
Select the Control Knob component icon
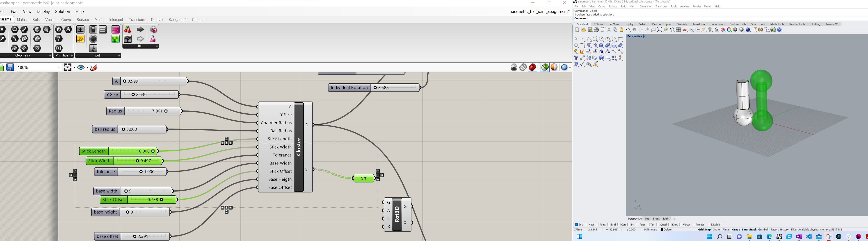[93, 39]
